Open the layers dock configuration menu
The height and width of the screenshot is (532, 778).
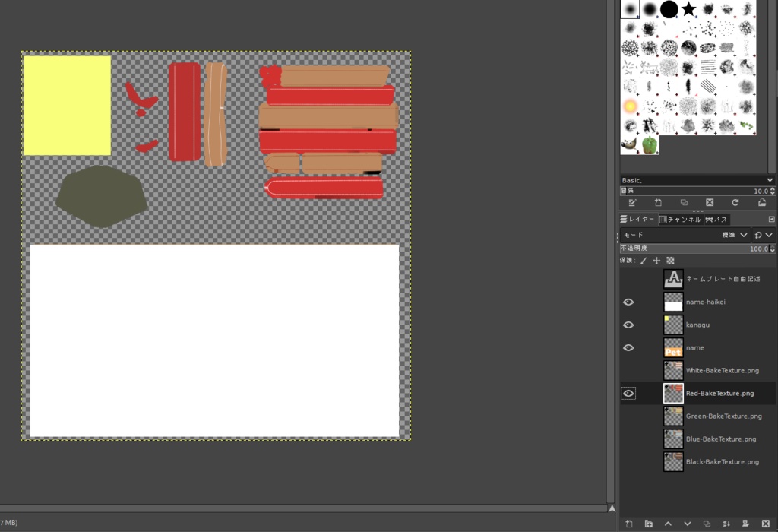coord(772,219)
